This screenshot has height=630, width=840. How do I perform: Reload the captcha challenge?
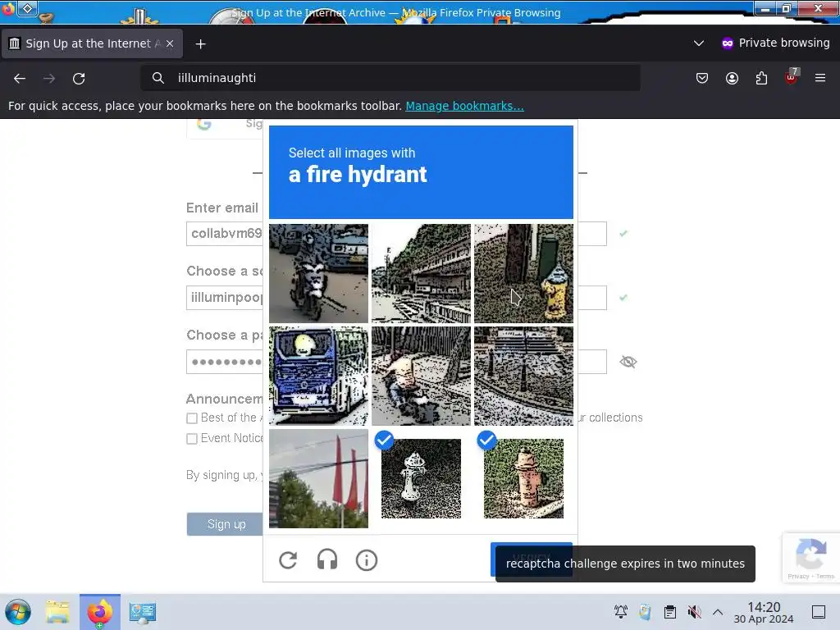pos(288,560)
